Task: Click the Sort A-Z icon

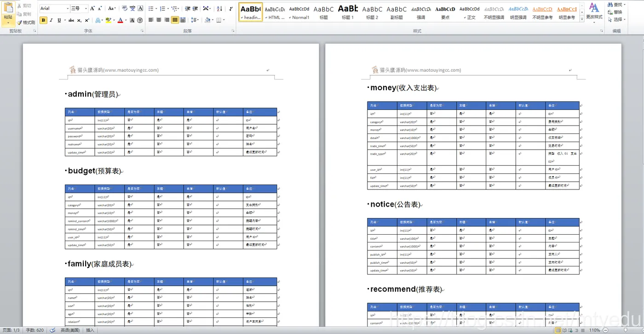Action: pyautogui.click(x=219, y=8)
